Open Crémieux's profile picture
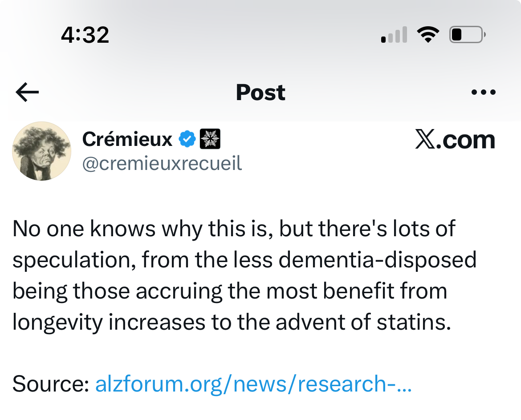Screen dimensions: 521x420 pyautogui.click(x=41, y=151)
